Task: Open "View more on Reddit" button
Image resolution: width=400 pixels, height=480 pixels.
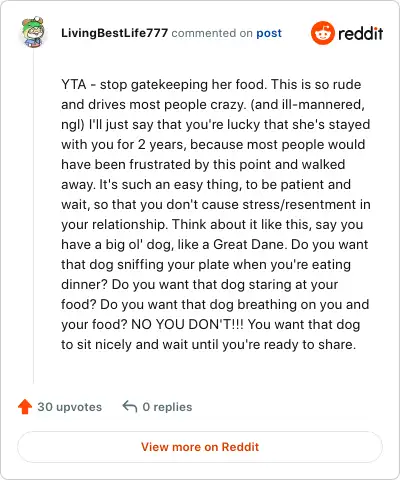Action: click(x=200, y=447)
